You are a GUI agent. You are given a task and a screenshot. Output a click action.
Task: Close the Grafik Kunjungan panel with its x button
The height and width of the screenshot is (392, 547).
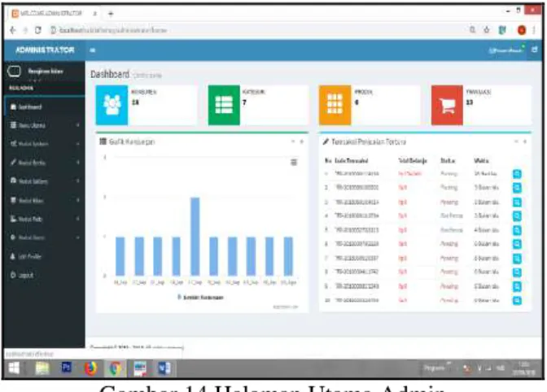pos(302,142)
